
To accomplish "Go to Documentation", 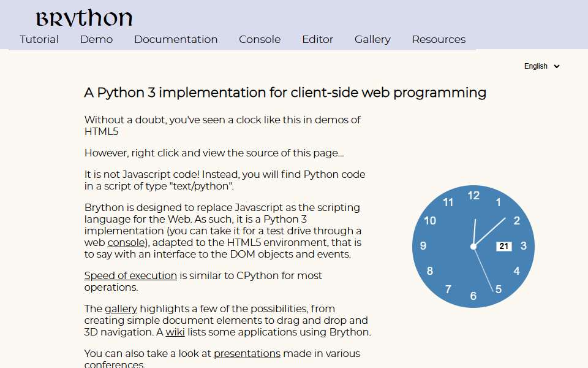I will click(x=176, y=39).
